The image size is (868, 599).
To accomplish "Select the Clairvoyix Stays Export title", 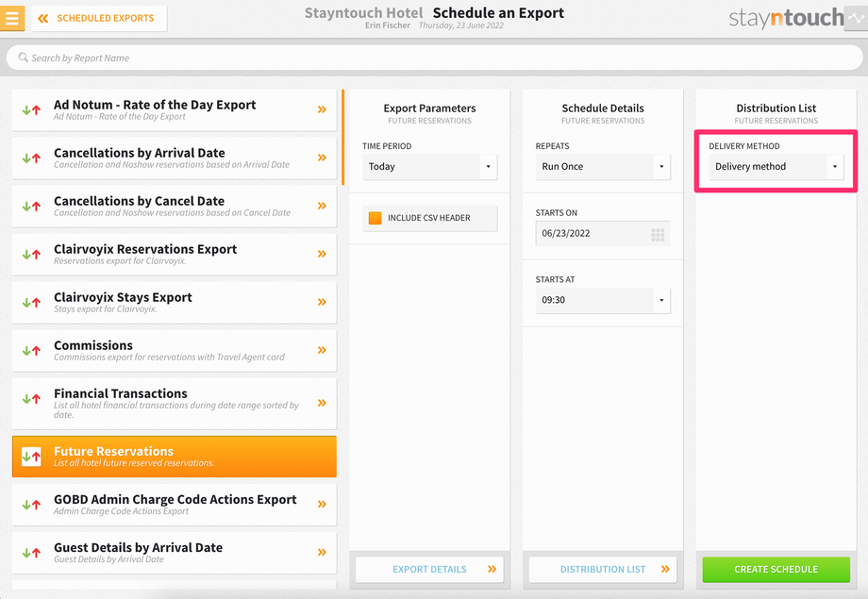I will pyautogui.click(x=123, y=297).
